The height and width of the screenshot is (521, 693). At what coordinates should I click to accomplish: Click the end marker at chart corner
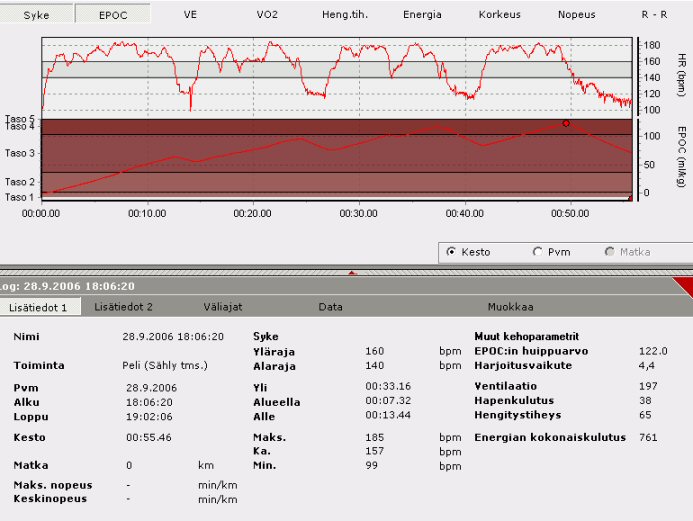629,198
